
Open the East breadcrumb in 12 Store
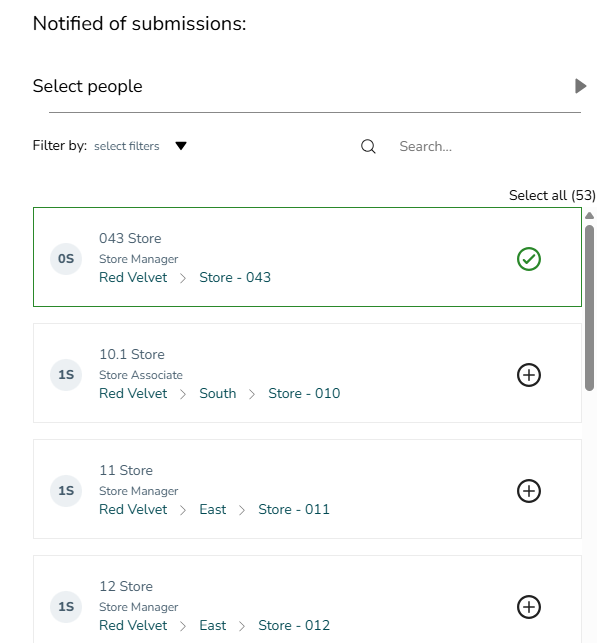tap(213, 626)
